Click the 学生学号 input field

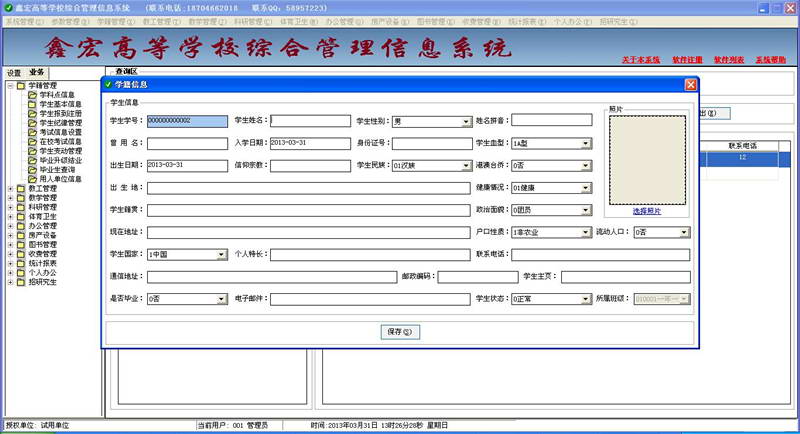187,121
